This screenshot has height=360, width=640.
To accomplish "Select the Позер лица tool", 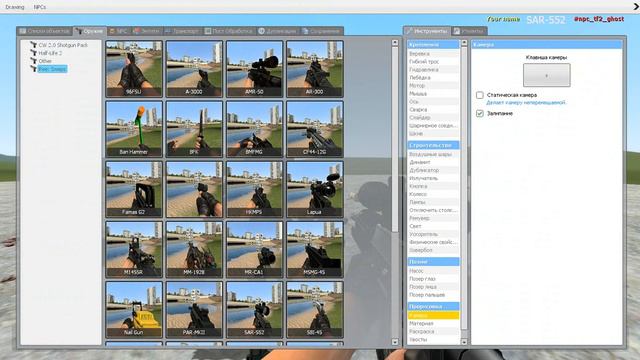I will click(x=433, y=287).
